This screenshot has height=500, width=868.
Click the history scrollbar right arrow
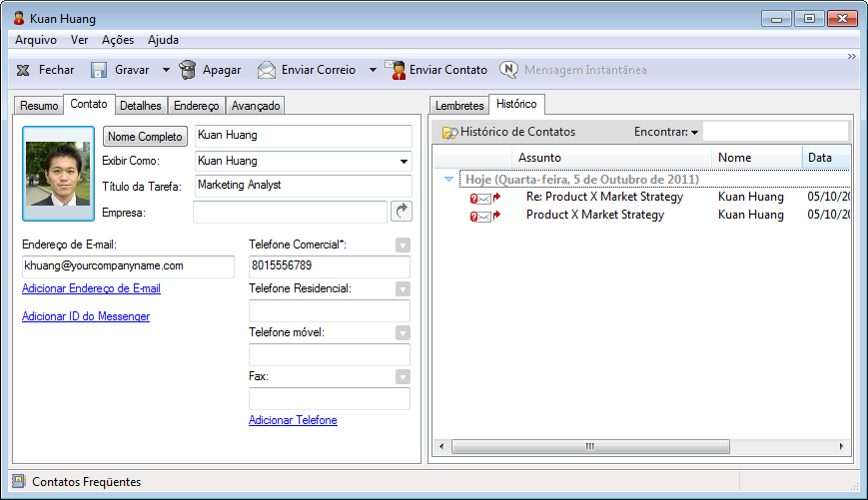click(x=841, y=446)
